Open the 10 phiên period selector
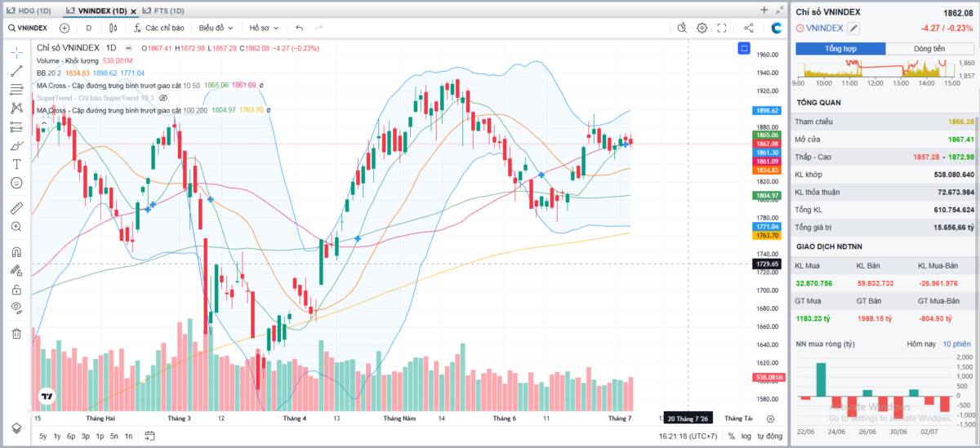 (956, 344)
